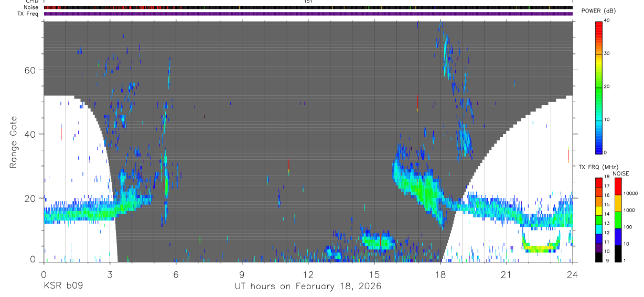This screenshot has width=644, height=297.
Task: Click the 151 CPID value at top
Action: tap(308, 2)
